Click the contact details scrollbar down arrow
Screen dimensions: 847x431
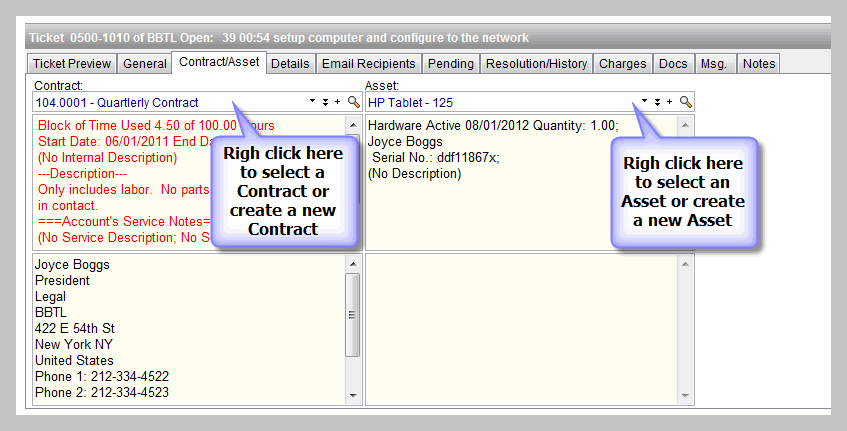coord(354,395)
